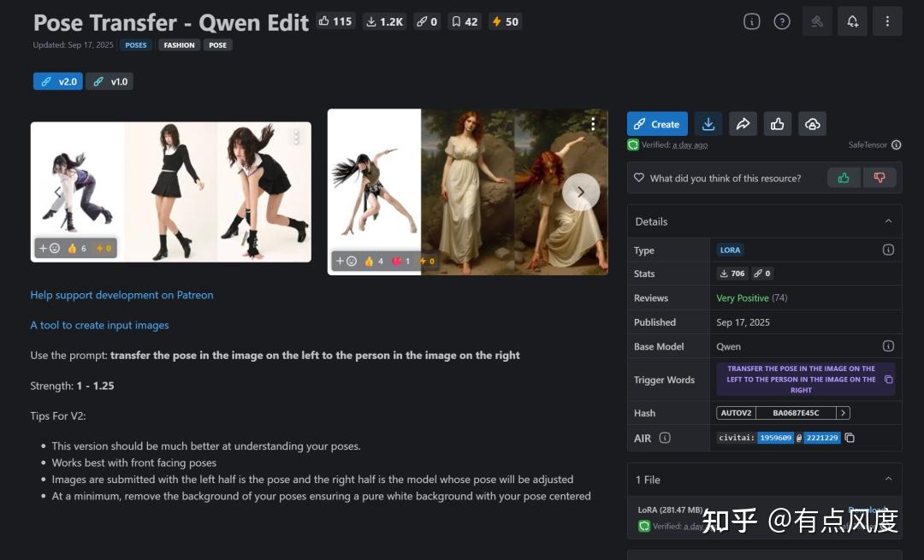Collapse the 1 File section
924x560 pixels.
[888, 480]
